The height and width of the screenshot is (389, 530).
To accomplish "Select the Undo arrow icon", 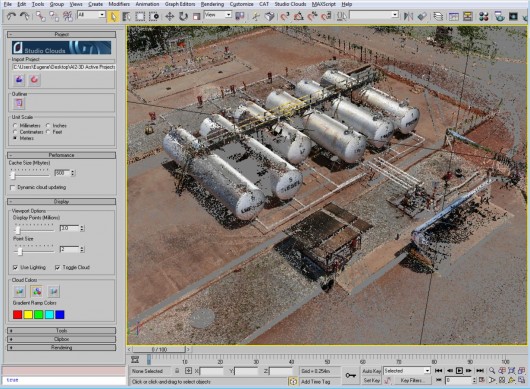I will [11, 16].
